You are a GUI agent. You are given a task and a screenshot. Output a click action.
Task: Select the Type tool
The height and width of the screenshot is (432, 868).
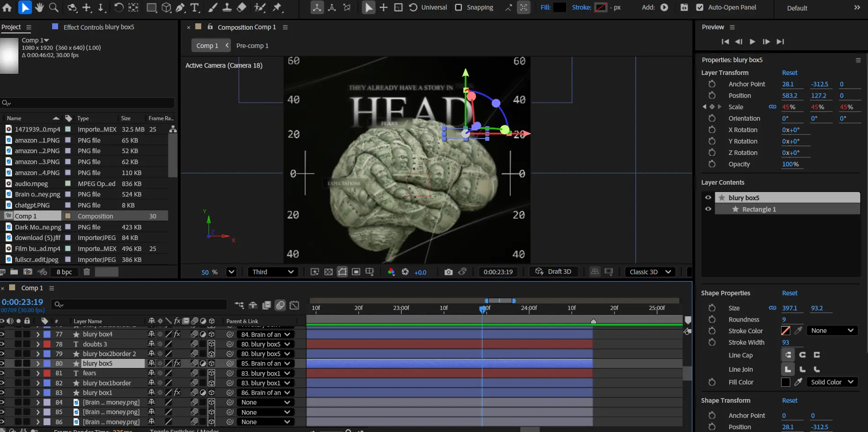coord(195,7)
